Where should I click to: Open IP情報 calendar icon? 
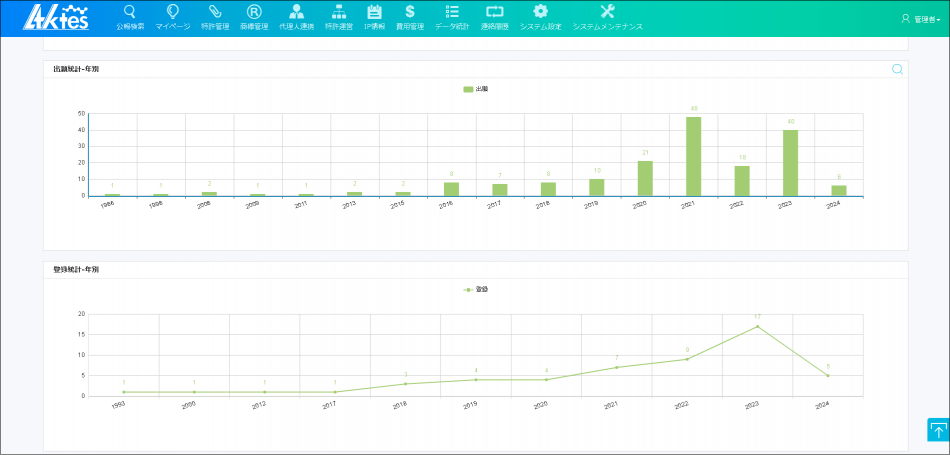(375, 12)
